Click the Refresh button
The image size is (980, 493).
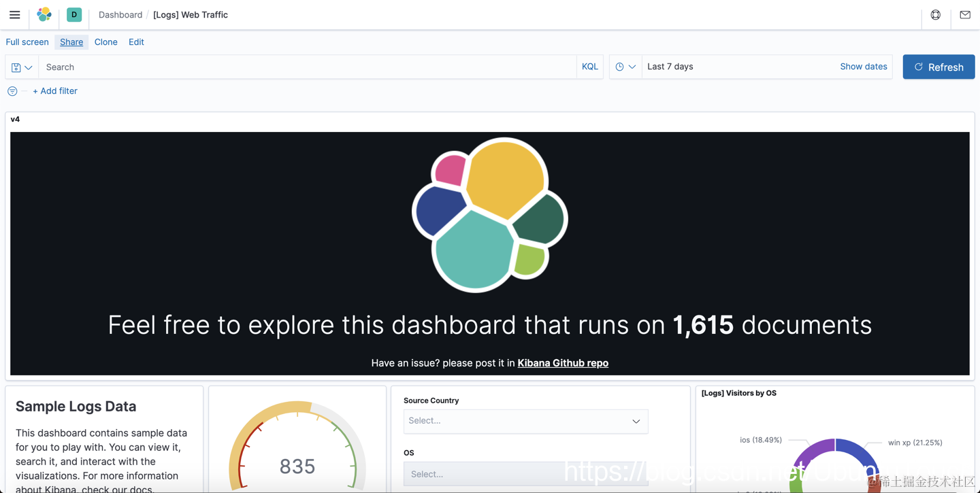coord(938,67)
